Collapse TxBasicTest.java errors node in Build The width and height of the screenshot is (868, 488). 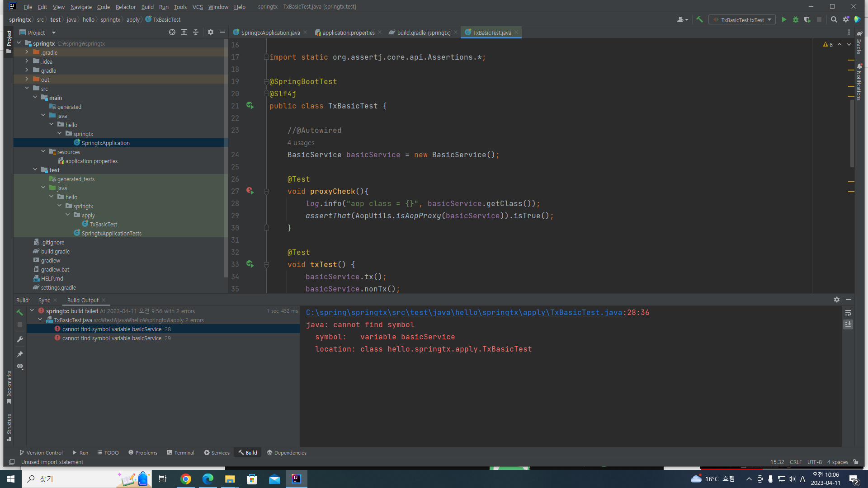(40, 320)
